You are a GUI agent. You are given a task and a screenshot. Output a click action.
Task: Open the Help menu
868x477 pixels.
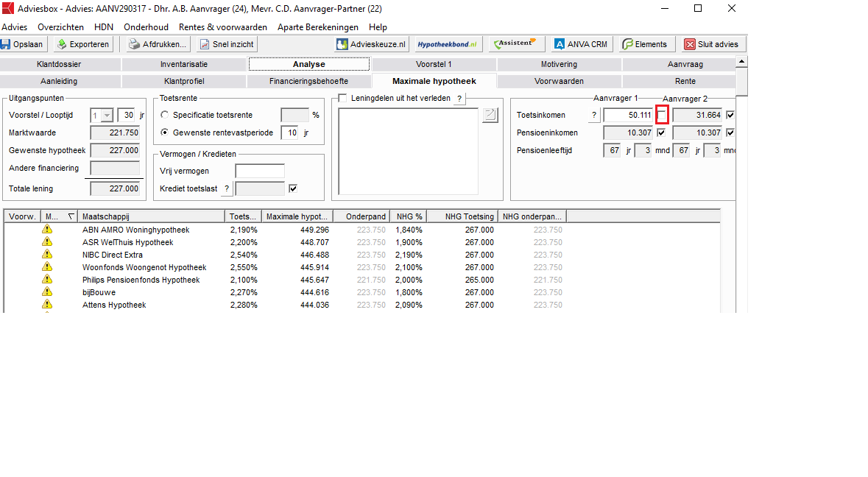[x=378, y=27]
